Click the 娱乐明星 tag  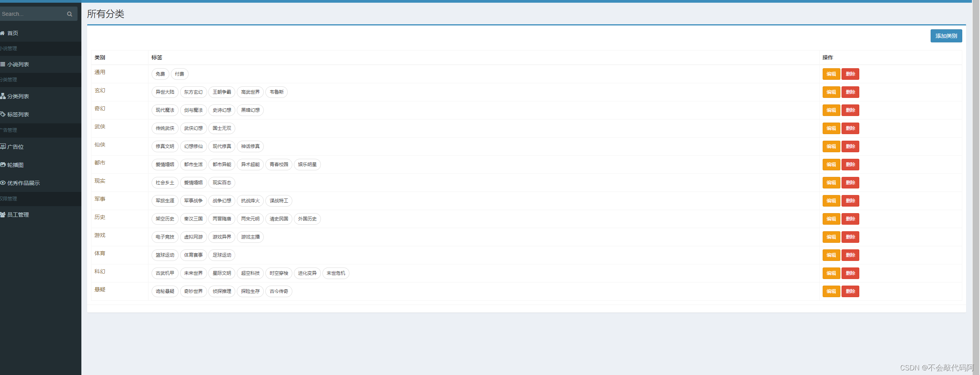307,165
